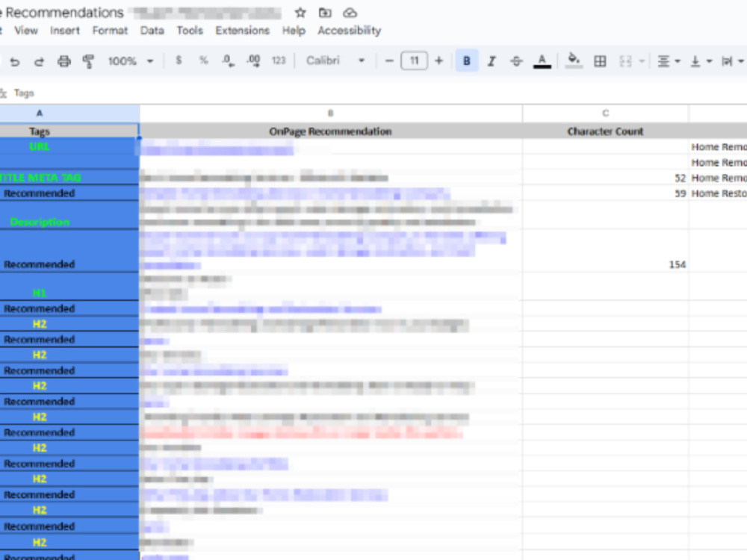Open the Extensions menu
The height and width of the screenshot is (560, 747).
[x=243, y=31]
